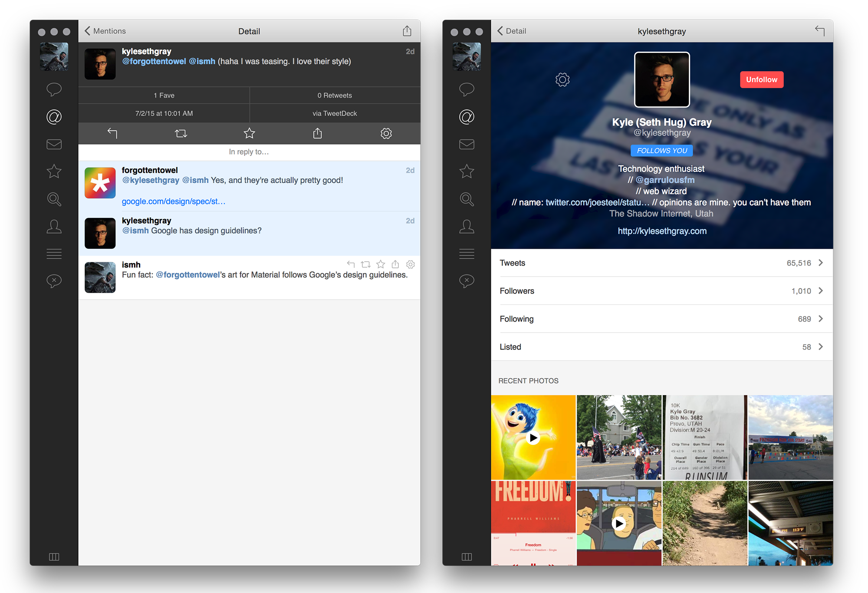Toggle the columns icon at bottom of left window
The width and height of the screenshot is (868, 593).
54,557
